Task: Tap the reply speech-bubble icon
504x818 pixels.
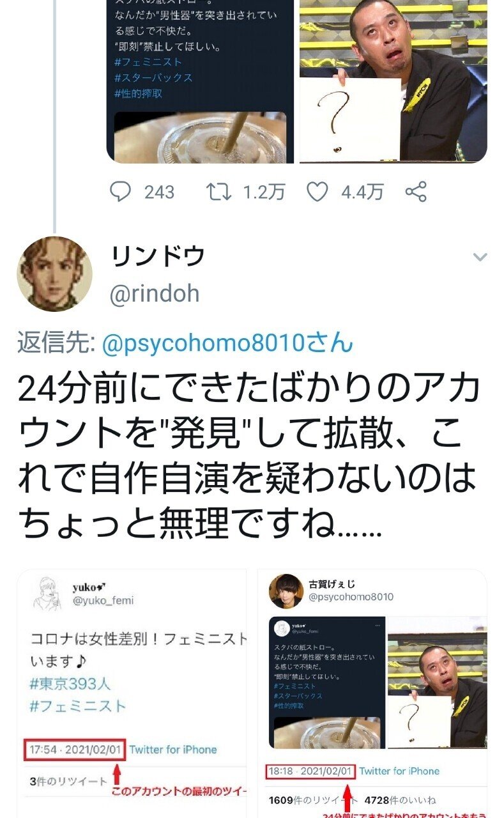Action: tap(120, 192)
